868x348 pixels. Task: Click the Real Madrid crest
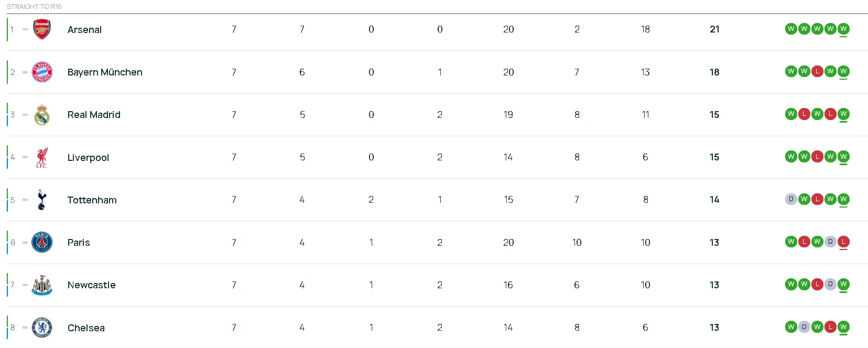point(42,114)
